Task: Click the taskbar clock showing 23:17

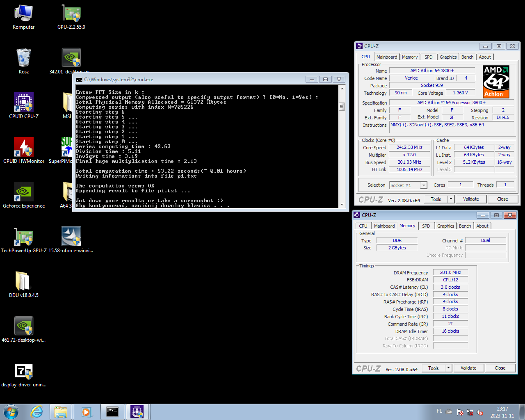Action: click(x=502, y=412)
